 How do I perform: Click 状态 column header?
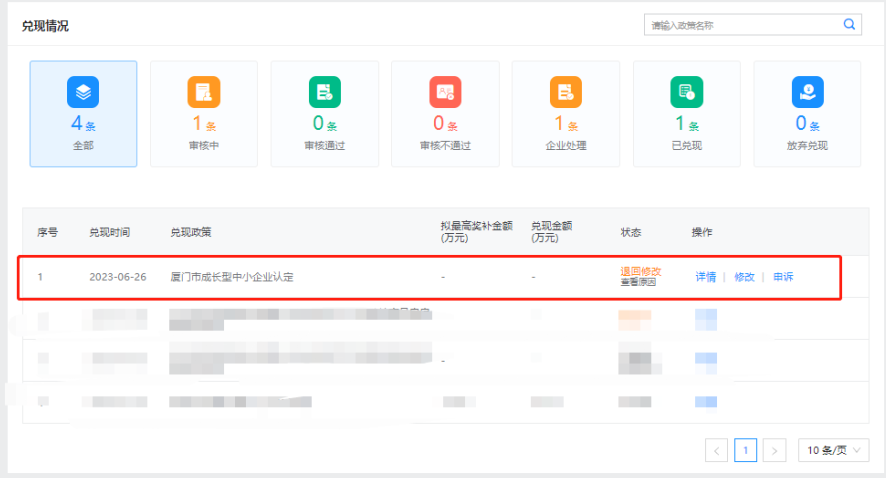click(631, 232)
